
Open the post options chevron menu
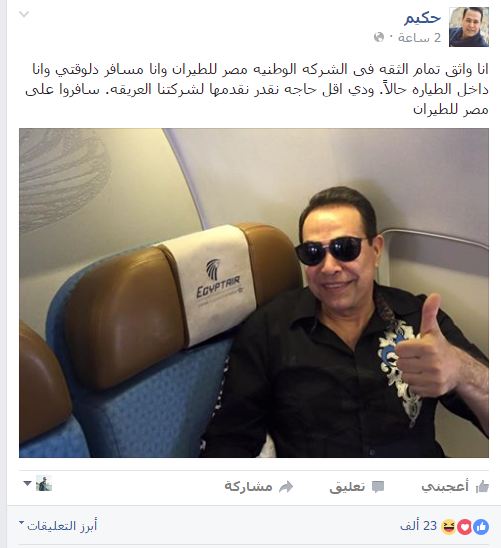click(24, 14)
